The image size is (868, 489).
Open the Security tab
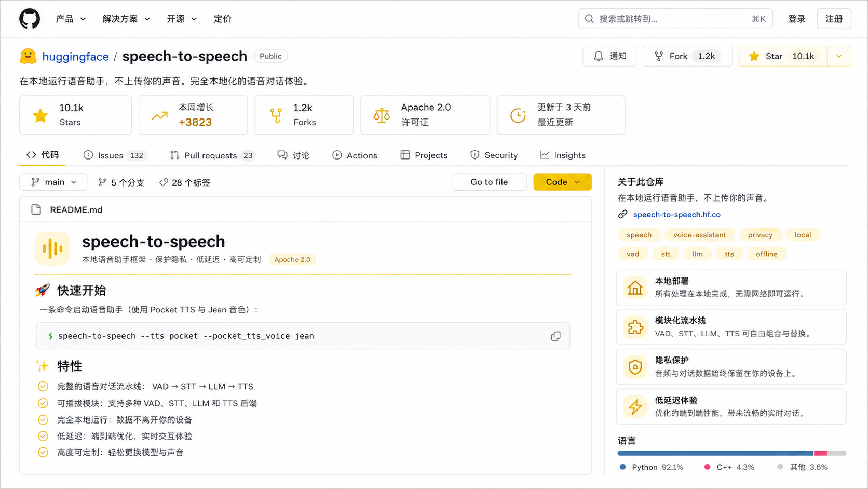click(x=494, y=155)
